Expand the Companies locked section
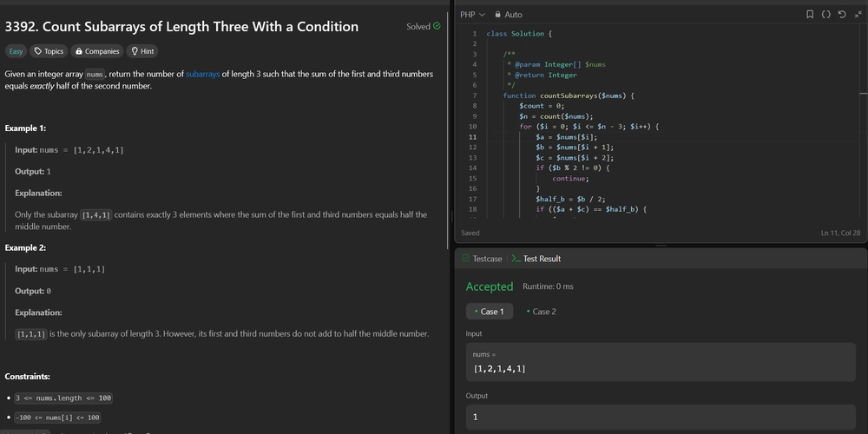The height and width of the screenshot is (434, 868). click(97, 51)
